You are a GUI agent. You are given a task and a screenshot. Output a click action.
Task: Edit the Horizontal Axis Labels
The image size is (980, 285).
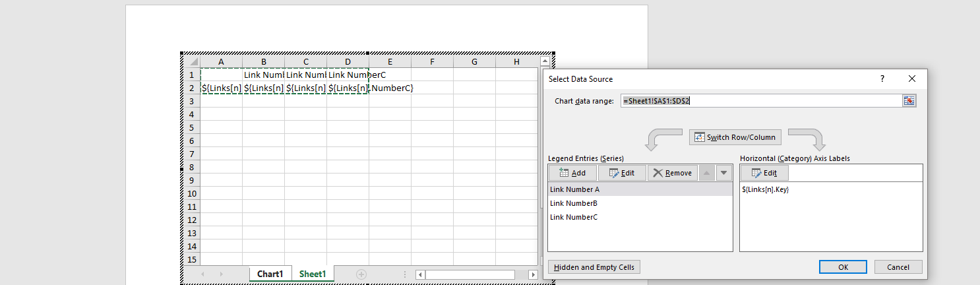pyautogui.click(x=764, y=173)
